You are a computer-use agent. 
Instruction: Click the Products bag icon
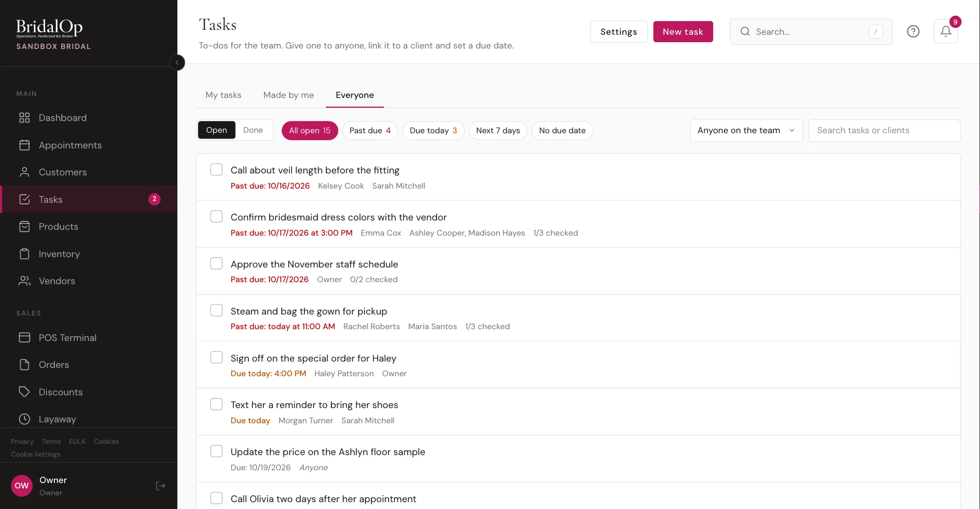pyautogui.click(x=24, y=226)
